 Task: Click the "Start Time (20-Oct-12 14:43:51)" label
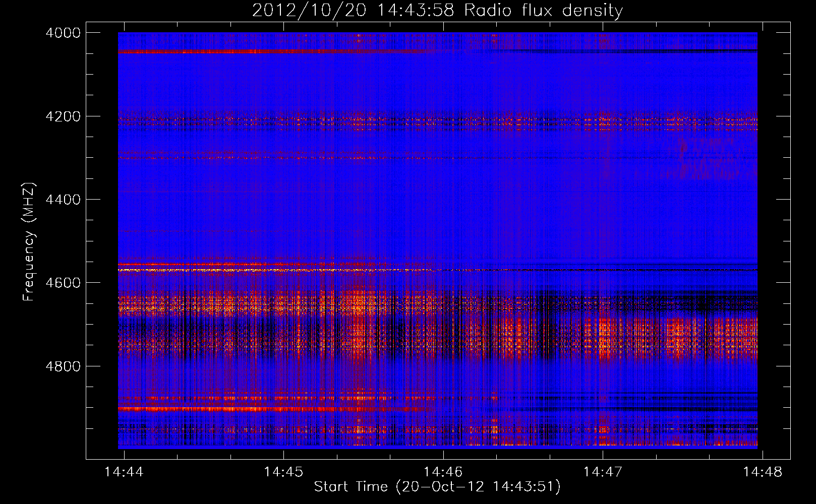tap(437, 487)
